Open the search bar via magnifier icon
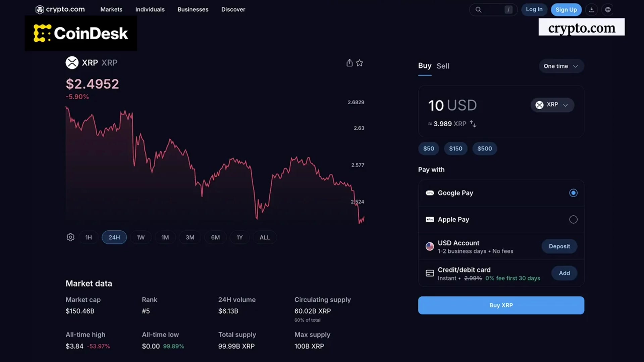The image size is (644, 362). pyautogui.click(x=479, y=9)
